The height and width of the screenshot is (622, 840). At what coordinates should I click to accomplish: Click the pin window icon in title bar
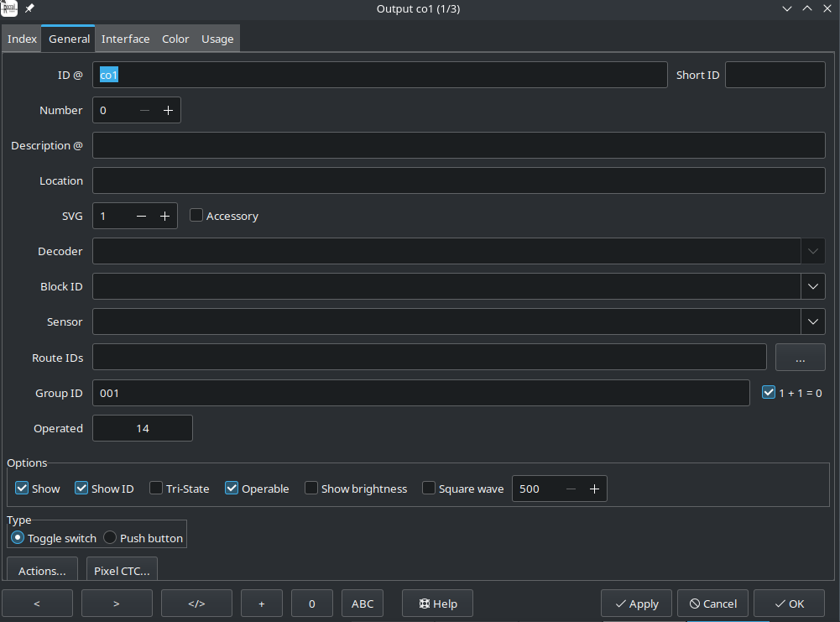(30, 8)
